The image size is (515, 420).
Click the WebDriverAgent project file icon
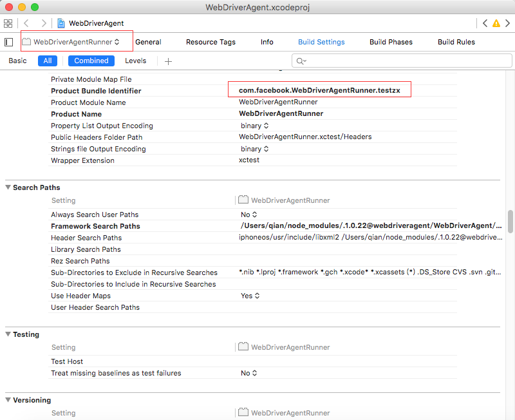point(61,23)
